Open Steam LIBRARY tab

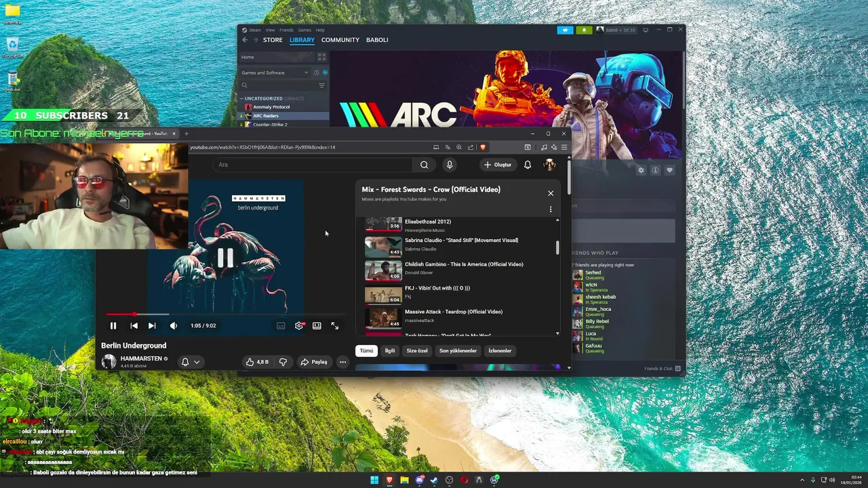(x=302, y=40)
